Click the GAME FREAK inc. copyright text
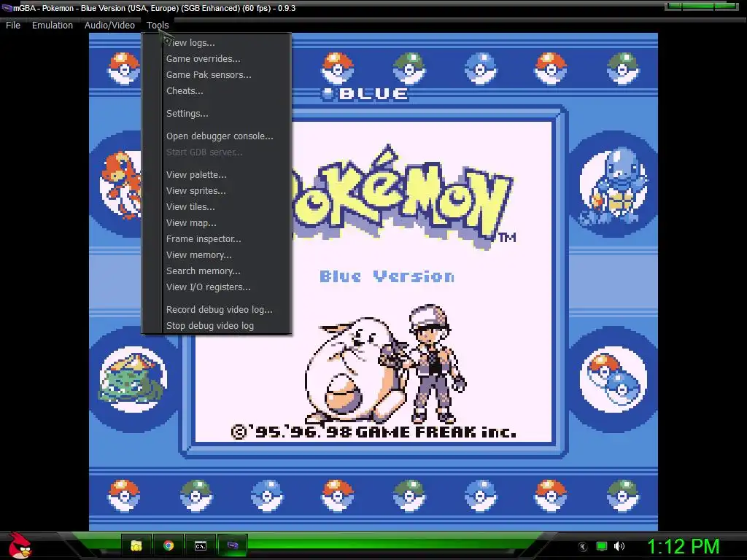The height and width of the screenshot is (560, 747). (x=374, y=432)
